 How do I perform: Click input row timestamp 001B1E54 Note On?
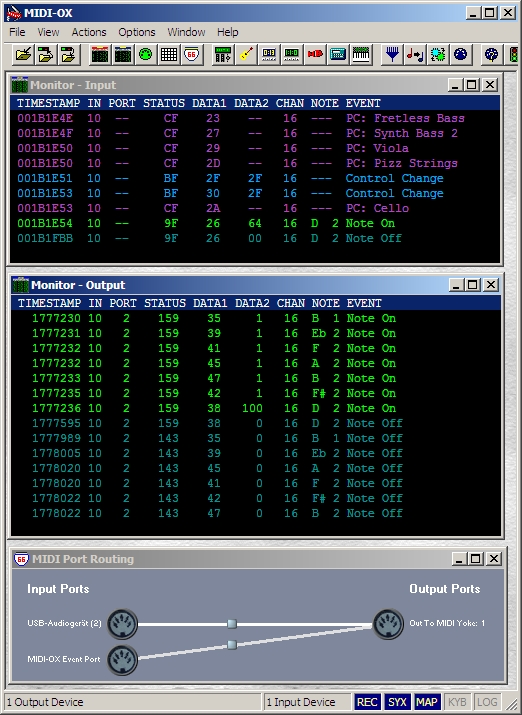(x=255, y=223)
